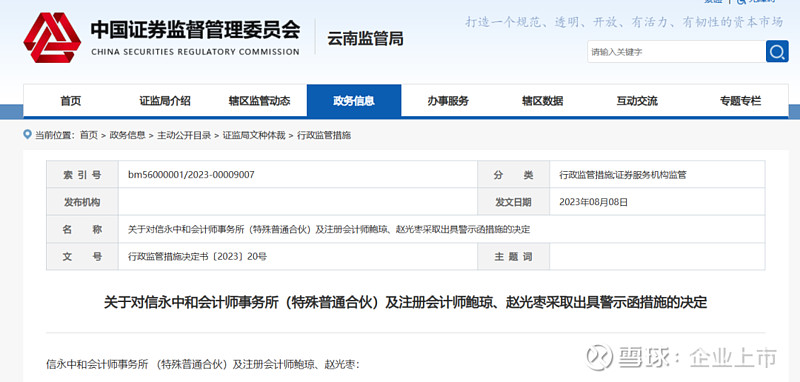This screenshot has width=800, height=382.
Task: Click the 证监局文种体裁 breadcrumb link
Action: (254, 135)
